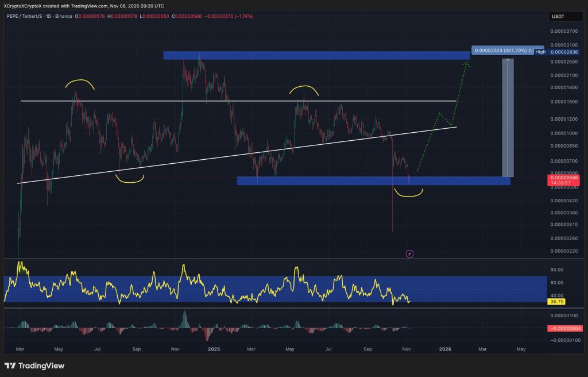
Task: Click the red 0.00000566 current price label
Action: point(565,178)
